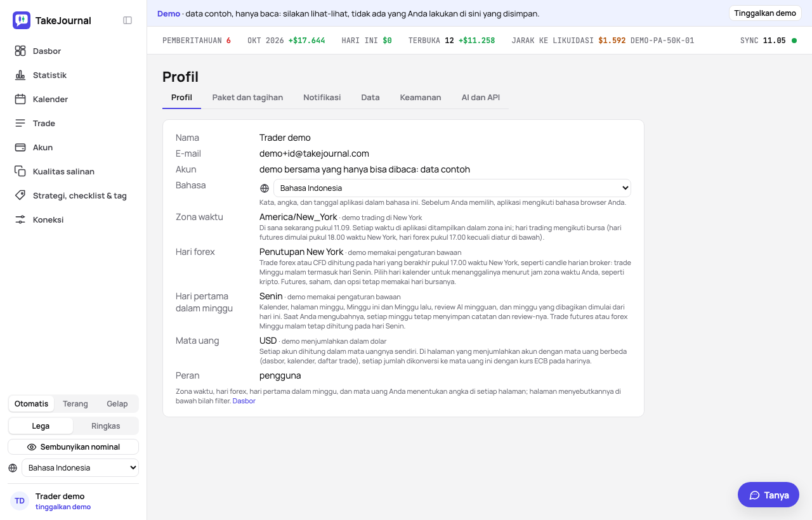Toggle Sembunyikan nominal

(74, 447)
